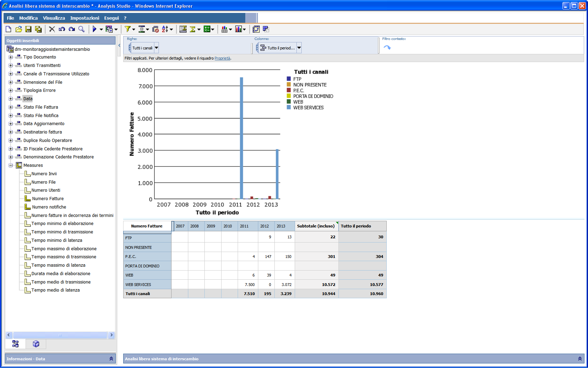Open dropdown arrow next to Run icon
Viewport: 588px width, 368px height.
[x=101, y=29]
